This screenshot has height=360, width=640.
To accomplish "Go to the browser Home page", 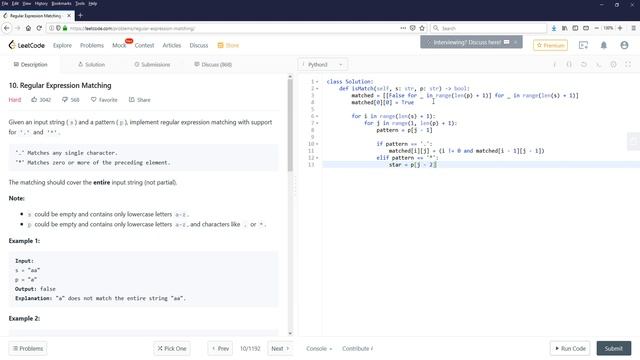I will point(28,28).
